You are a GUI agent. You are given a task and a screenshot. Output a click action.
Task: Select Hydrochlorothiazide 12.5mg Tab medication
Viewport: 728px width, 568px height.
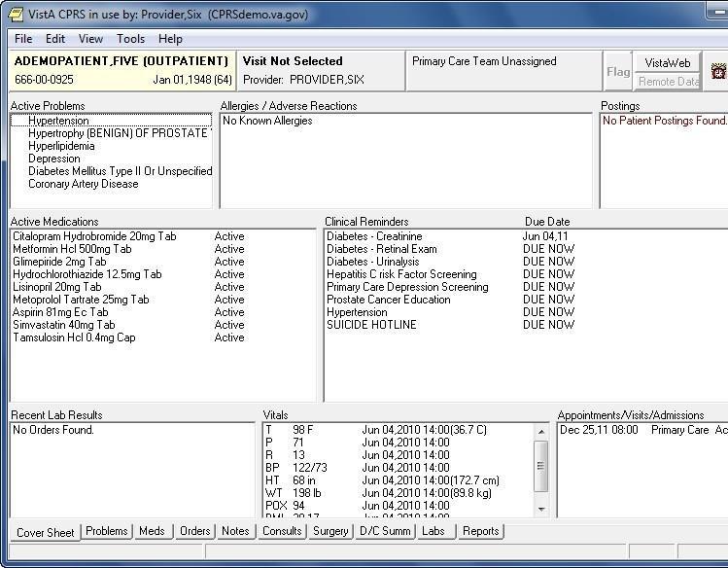[162, 274]
